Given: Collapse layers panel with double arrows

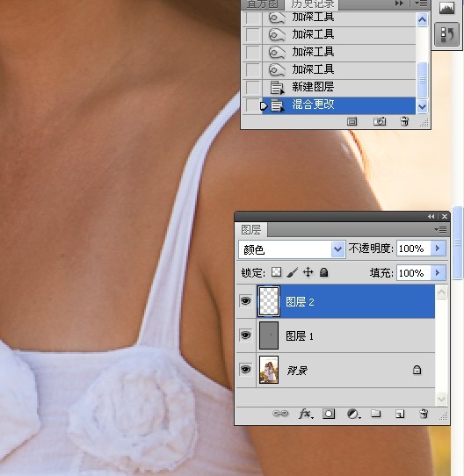Looking at the screenshot, I should point(431,216).
